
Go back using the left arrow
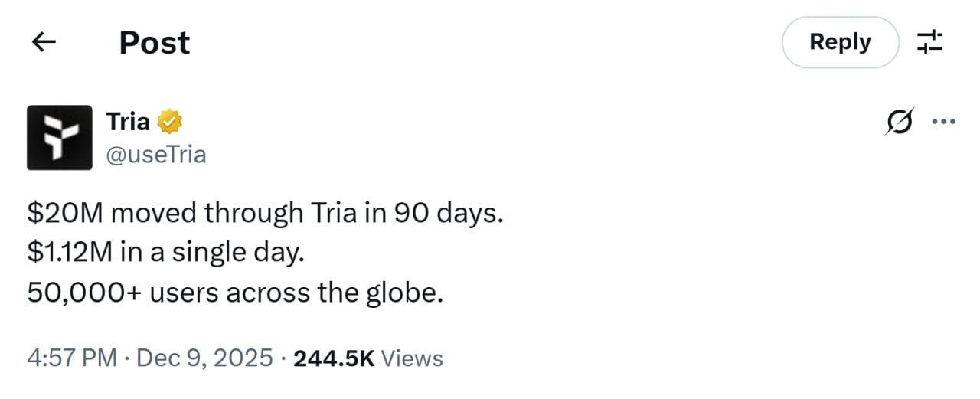tap(44, 42)
